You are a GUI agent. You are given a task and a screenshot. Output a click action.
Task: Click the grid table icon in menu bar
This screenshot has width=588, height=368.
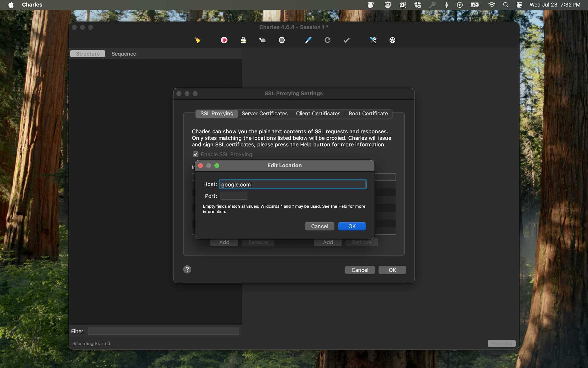click(x=388, y=5)
